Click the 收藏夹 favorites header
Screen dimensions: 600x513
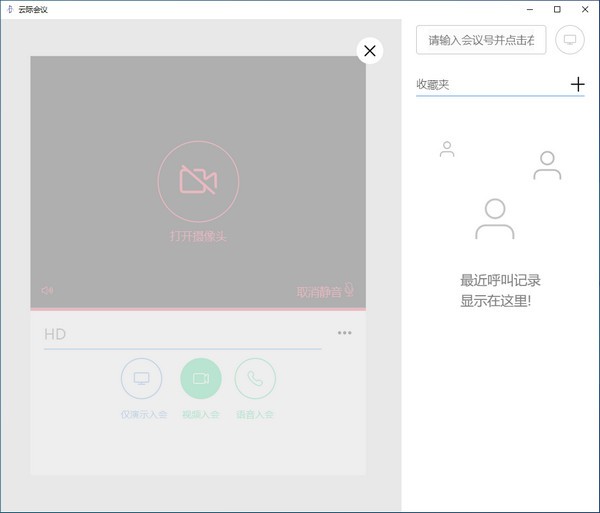click(433, 85)
